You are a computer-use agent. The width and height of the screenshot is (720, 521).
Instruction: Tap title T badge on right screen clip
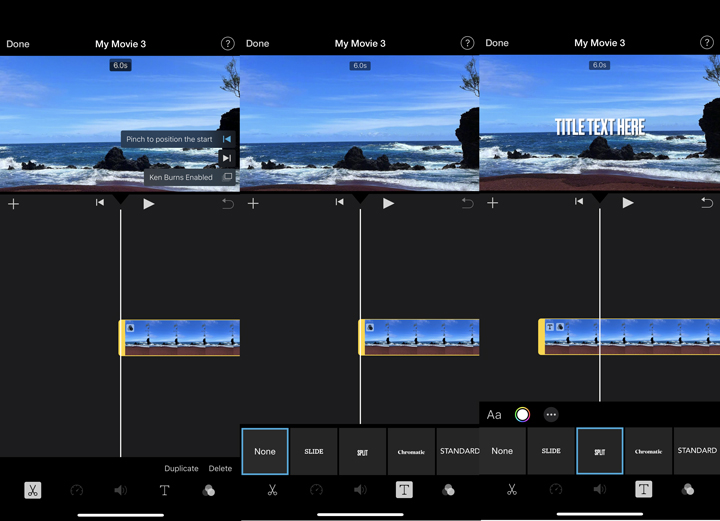click(550, 327)
